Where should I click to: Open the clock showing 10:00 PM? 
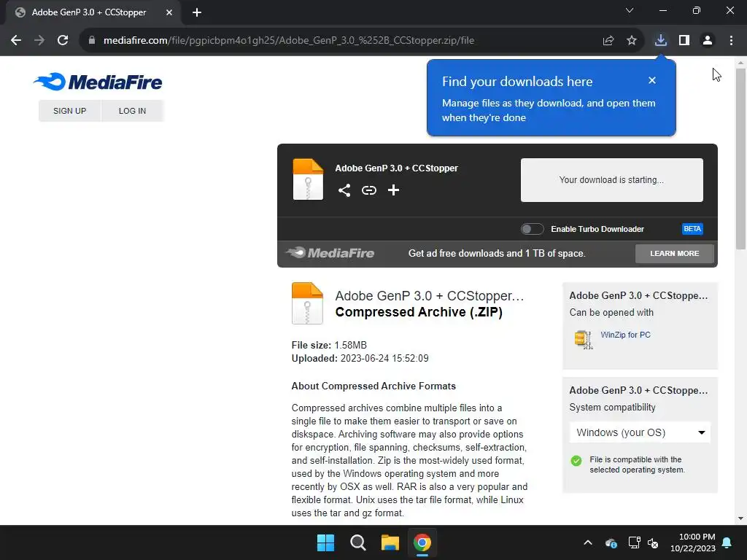click(693, 542)
